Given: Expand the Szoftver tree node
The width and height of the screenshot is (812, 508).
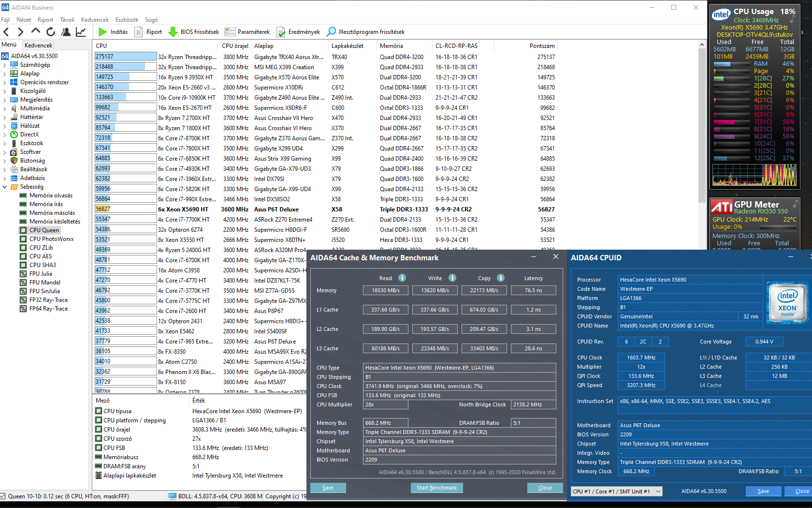Looking at the screenshot, I should 5,152.
